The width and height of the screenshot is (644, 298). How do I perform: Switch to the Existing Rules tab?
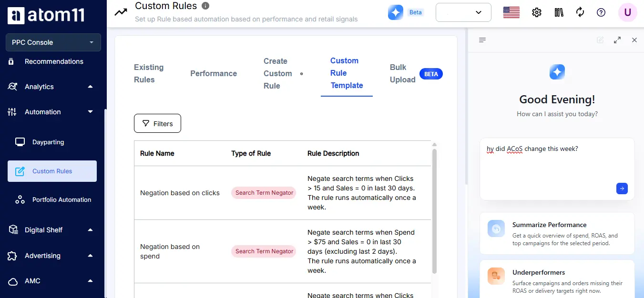click(x=149, y=73)
